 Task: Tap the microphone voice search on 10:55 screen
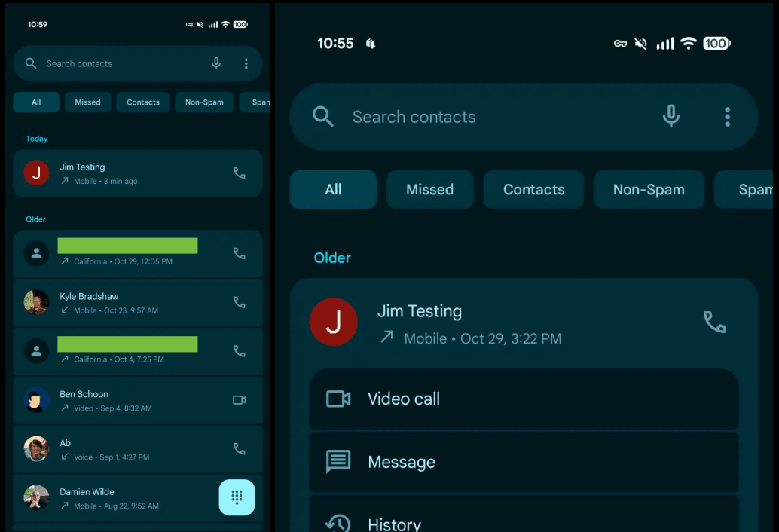[x=671, y=116]
